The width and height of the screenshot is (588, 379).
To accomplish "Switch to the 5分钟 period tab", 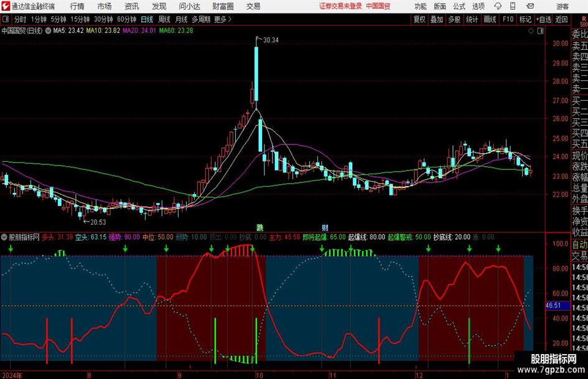I will (x=58, y=19).
